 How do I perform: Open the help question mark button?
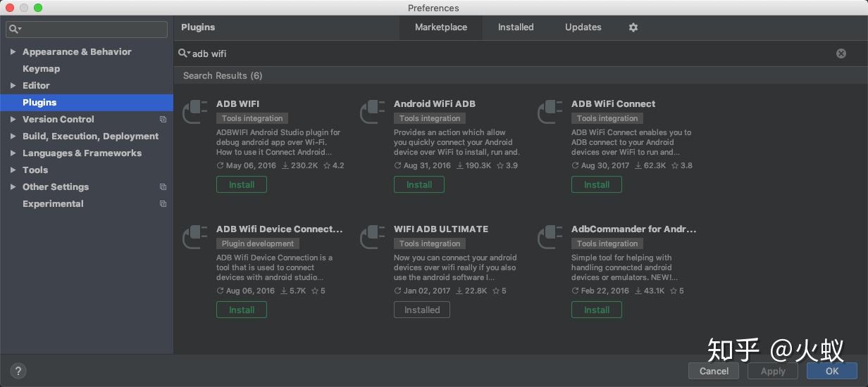coord(18,371)
